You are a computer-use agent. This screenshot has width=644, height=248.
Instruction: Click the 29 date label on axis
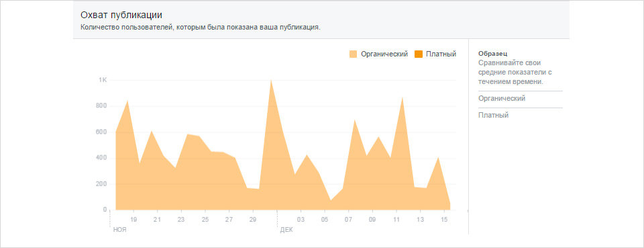[253, 220]
